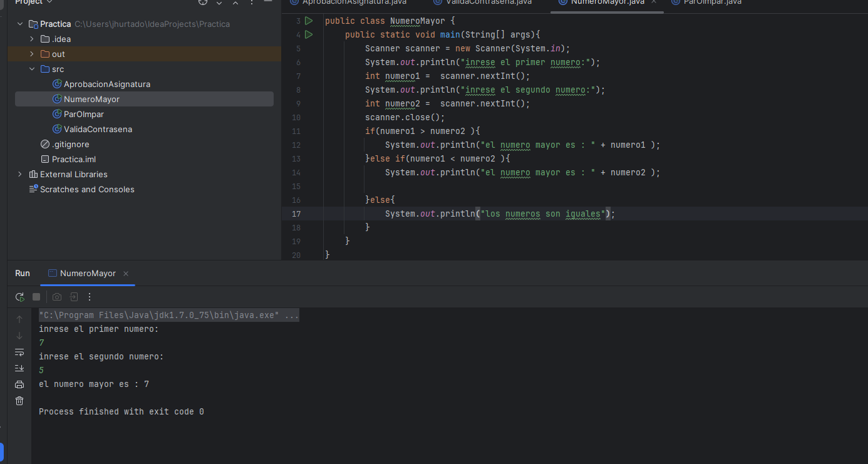Click the src folder icon
This screenshot has height=464, width=868.
pos(44,69)
